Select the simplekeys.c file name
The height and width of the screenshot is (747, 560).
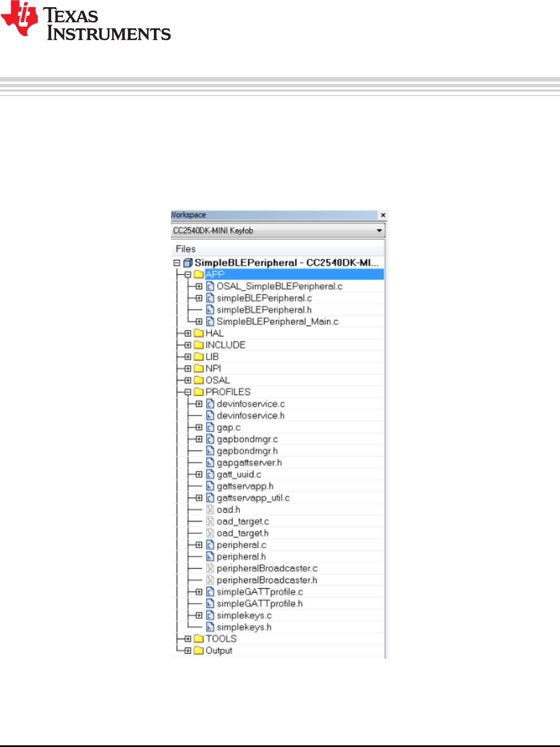click(244, 615)
